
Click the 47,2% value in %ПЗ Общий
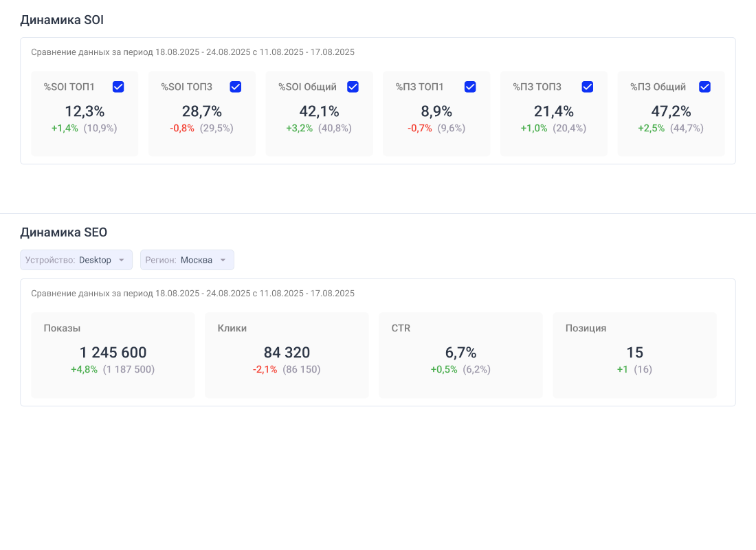point(671,111)
